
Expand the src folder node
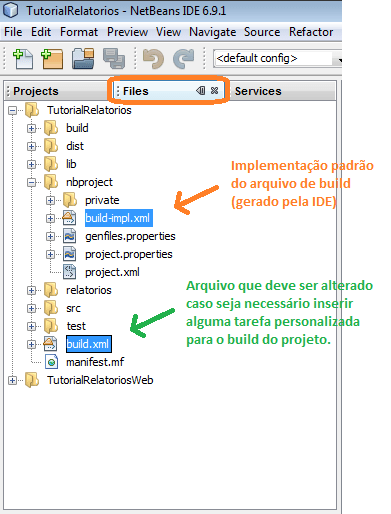(31, 308)
